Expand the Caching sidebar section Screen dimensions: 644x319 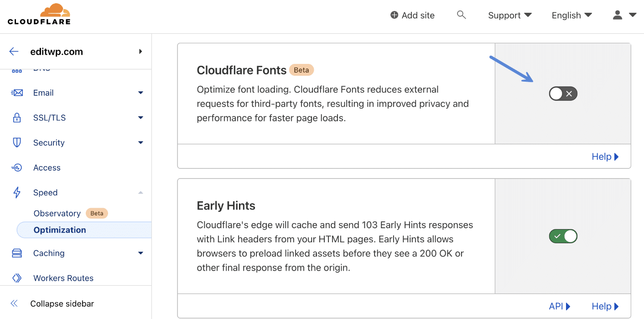140,253
